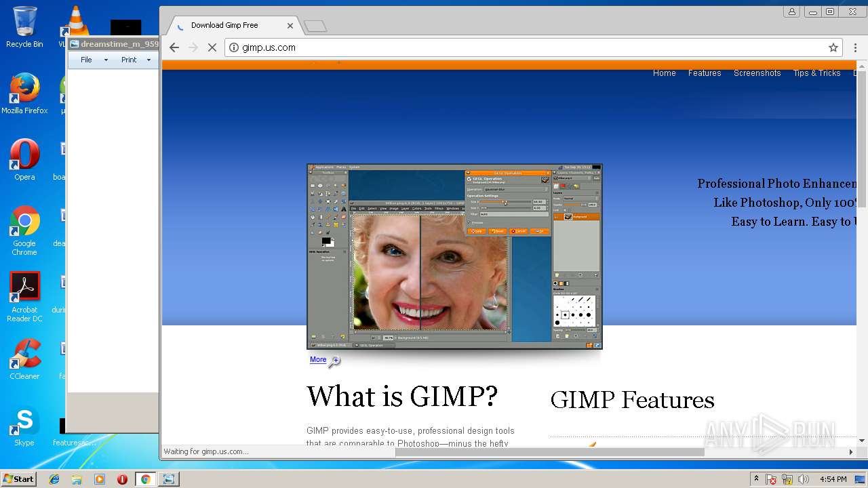Image resolution: width=868 pixels, height=488 pixels.
Task: Click the address bar showing gimp.us.com
Action: (532, 47)
